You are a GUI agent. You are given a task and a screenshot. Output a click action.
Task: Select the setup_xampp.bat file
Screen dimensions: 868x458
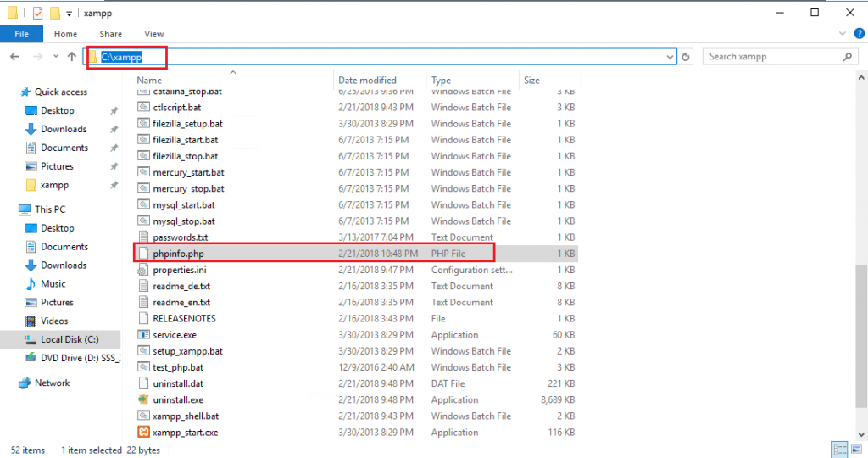click(187, 351)
